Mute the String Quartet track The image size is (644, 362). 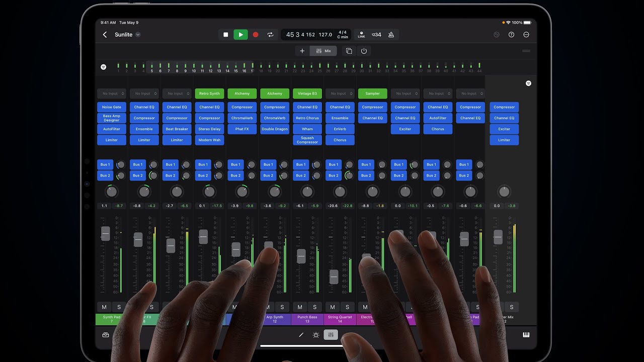333,307
